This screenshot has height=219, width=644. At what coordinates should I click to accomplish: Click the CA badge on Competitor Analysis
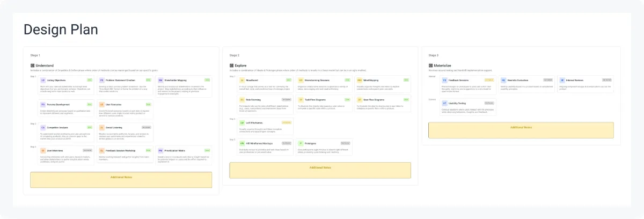(43, 127)
